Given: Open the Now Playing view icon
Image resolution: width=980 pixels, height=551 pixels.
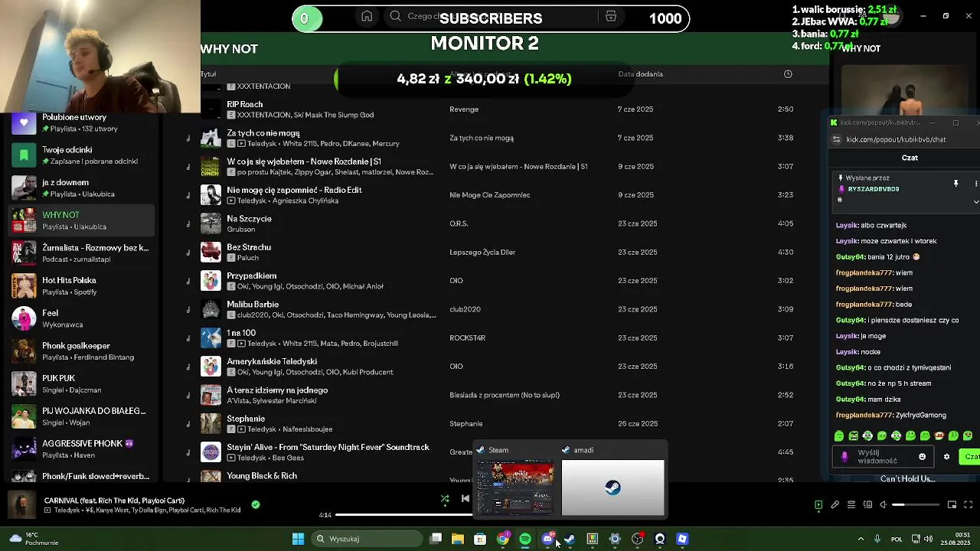Looking at the screenshot, I should pyautogui.click(x=818, y=505).
